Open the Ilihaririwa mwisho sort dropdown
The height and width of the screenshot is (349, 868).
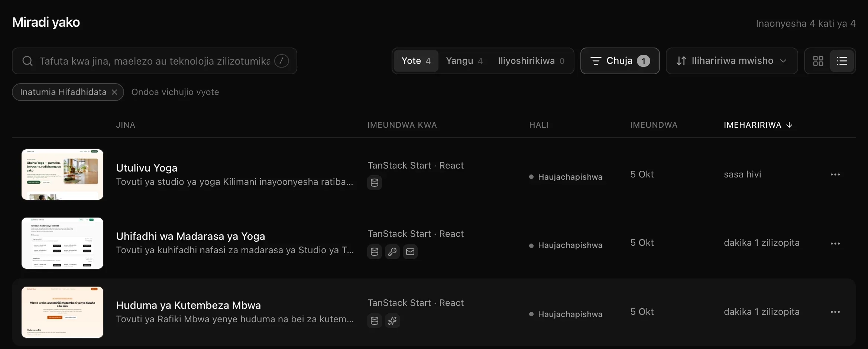point(732,61)
